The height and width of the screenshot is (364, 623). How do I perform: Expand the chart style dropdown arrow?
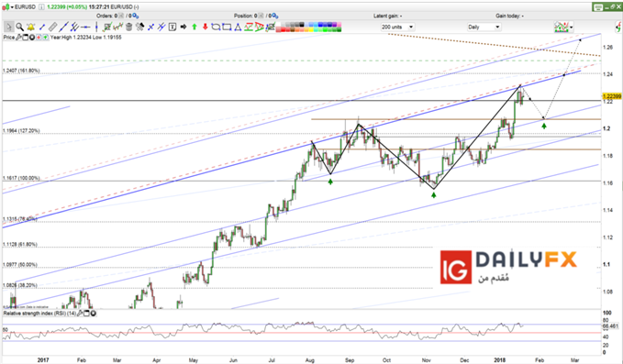tap(572, 28)
